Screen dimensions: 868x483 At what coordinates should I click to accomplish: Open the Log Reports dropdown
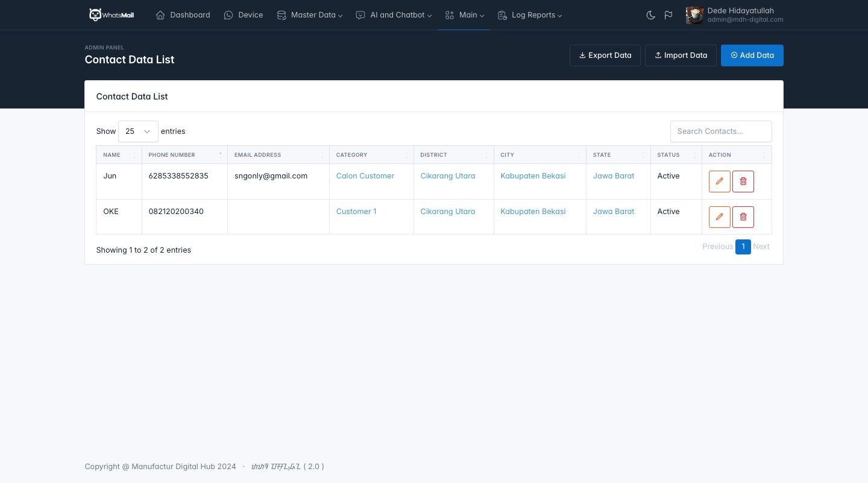click(x=530, y=15)
